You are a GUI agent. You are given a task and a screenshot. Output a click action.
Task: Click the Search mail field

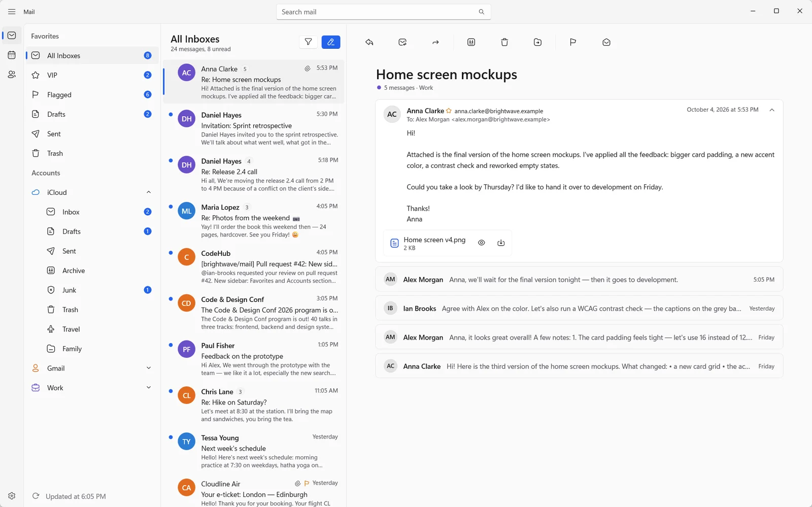pos(383,12)
